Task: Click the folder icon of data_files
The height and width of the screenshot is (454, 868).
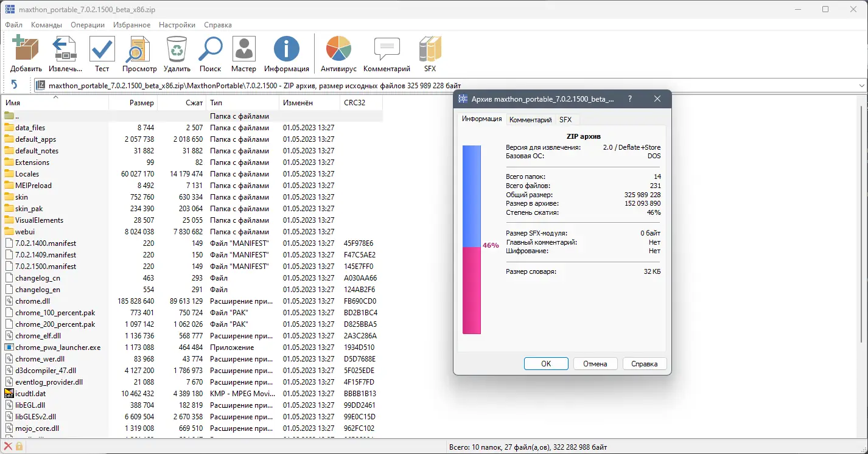Action: point(9,128)
